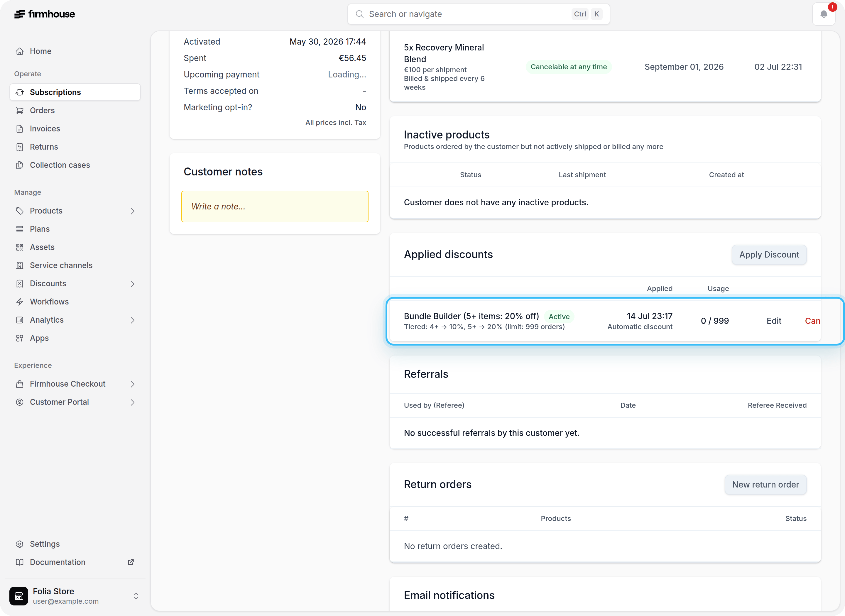Open Settings in the sidebar

tap(75, 544)
